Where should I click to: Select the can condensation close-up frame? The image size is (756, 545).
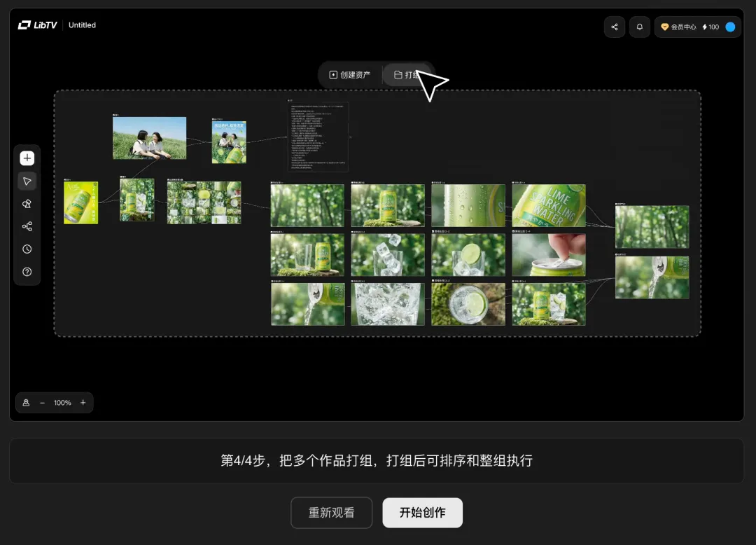click(468, 205)
